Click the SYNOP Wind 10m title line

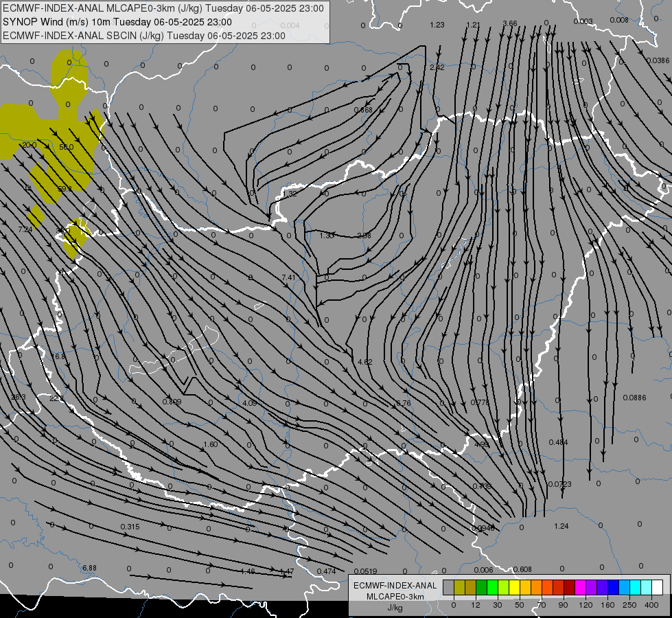117,22
